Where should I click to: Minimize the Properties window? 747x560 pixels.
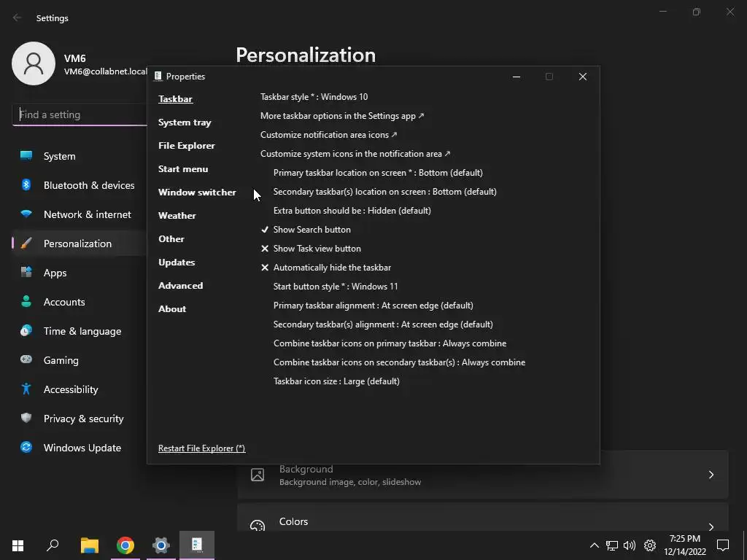point(516,77)
